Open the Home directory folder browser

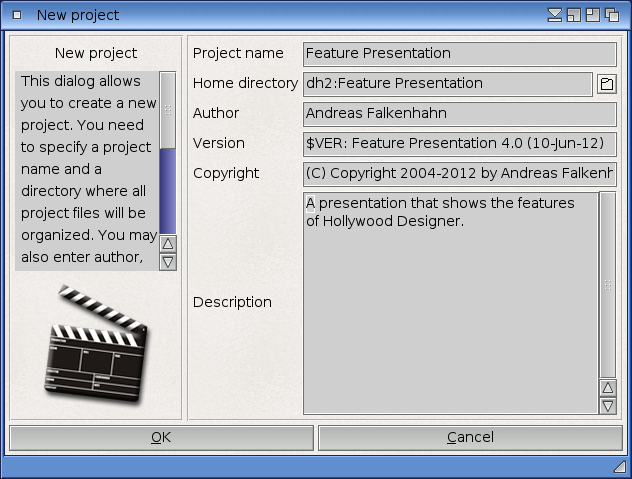pyautogui.click(x=606, y=84)
